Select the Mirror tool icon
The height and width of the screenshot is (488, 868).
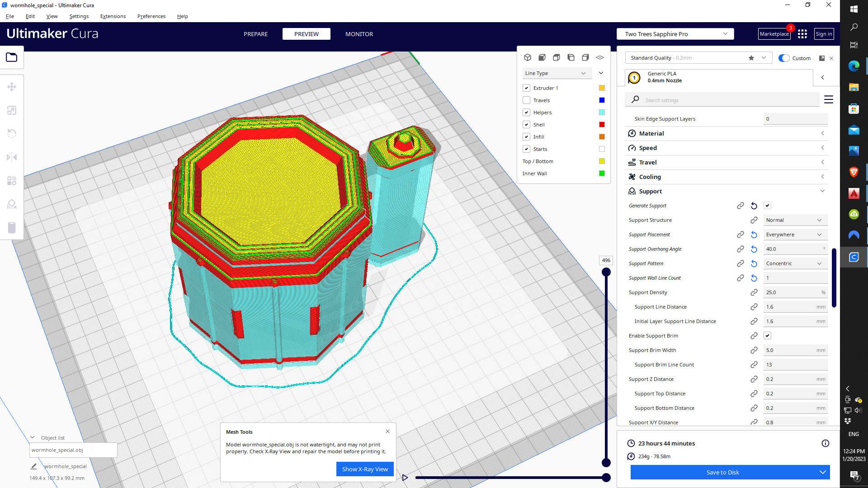(x=12, y=157)
